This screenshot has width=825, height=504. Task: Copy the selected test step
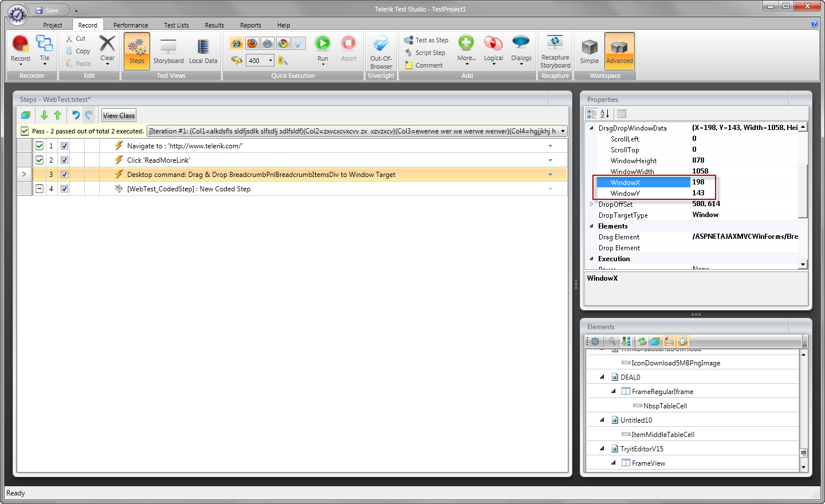click(x=78, y=51)
